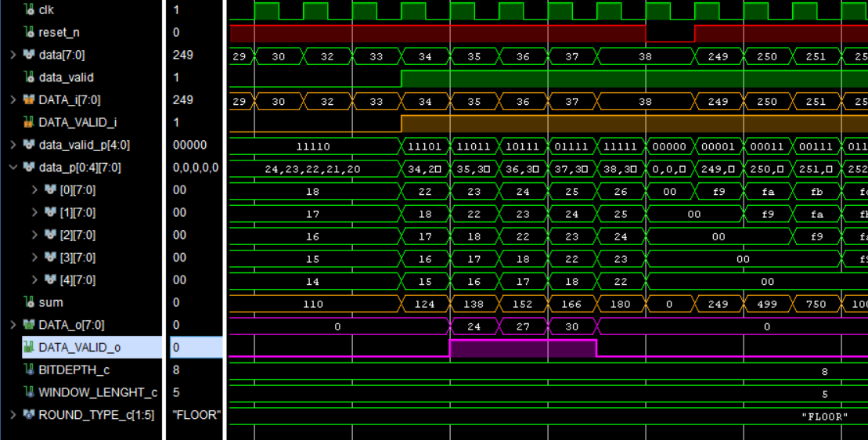The image size is (868, 440).
Task: Click the DATA_VALID_i signal icon
Action: pos(29,123)
